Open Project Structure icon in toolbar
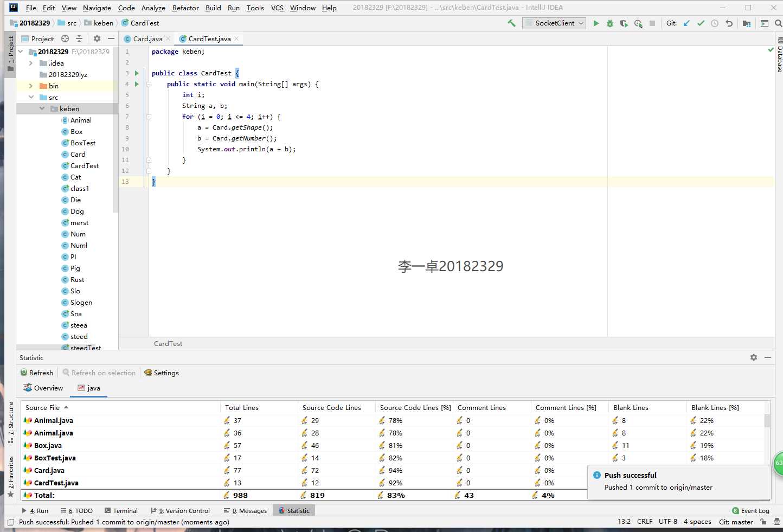This screenshot has height=532, width=783. (747, 23)
